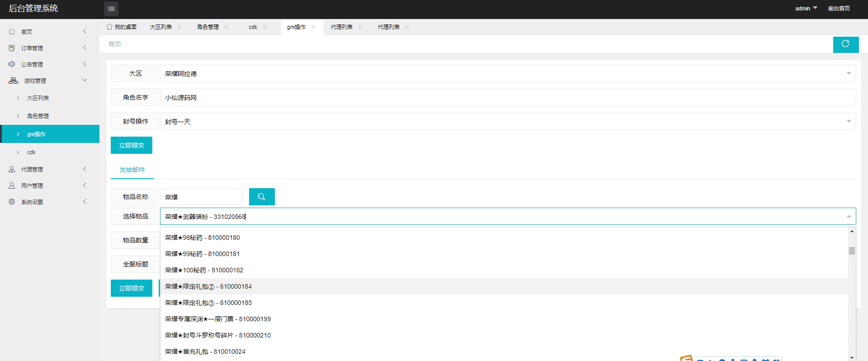The image size is (868, 361).
Task: Collapse the 选择物品 dropdown arrow
Action: [849, 217]
